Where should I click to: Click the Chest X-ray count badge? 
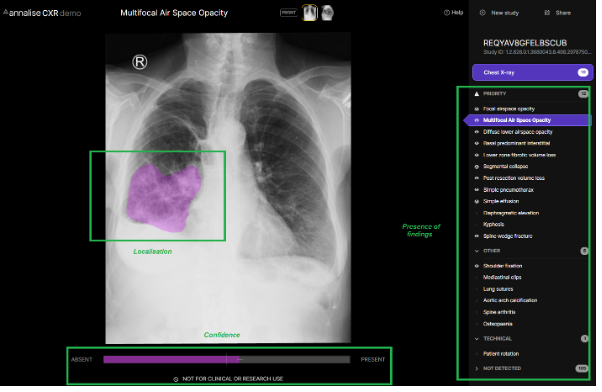tap(583, 73)
